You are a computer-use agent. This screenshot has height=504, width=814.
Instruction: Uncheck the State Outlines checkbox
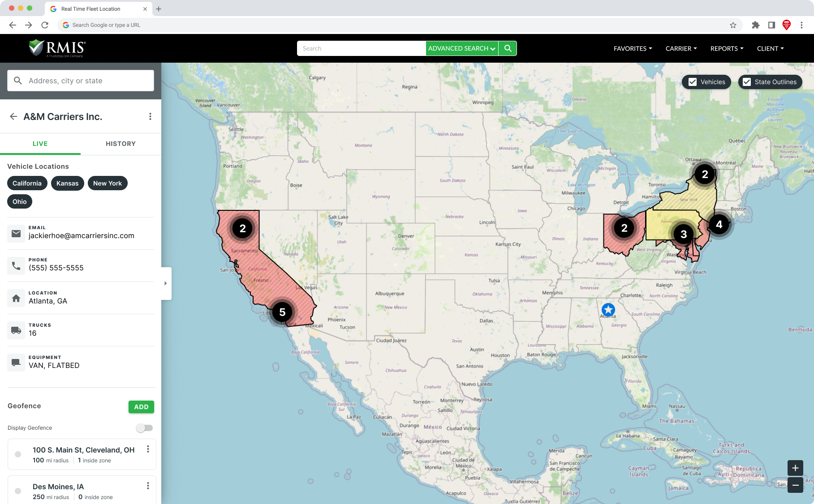(x=746, y=82)
